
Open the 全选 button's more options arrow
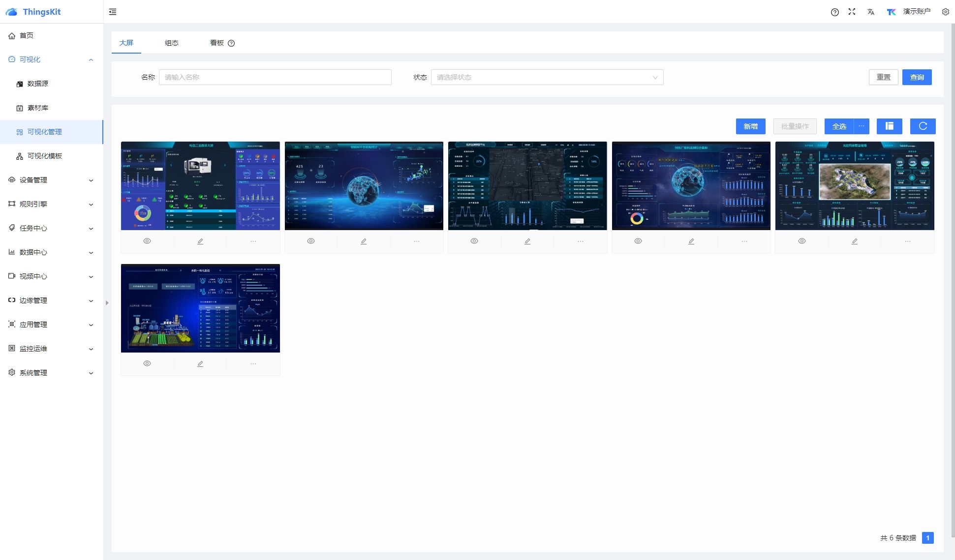861,126
